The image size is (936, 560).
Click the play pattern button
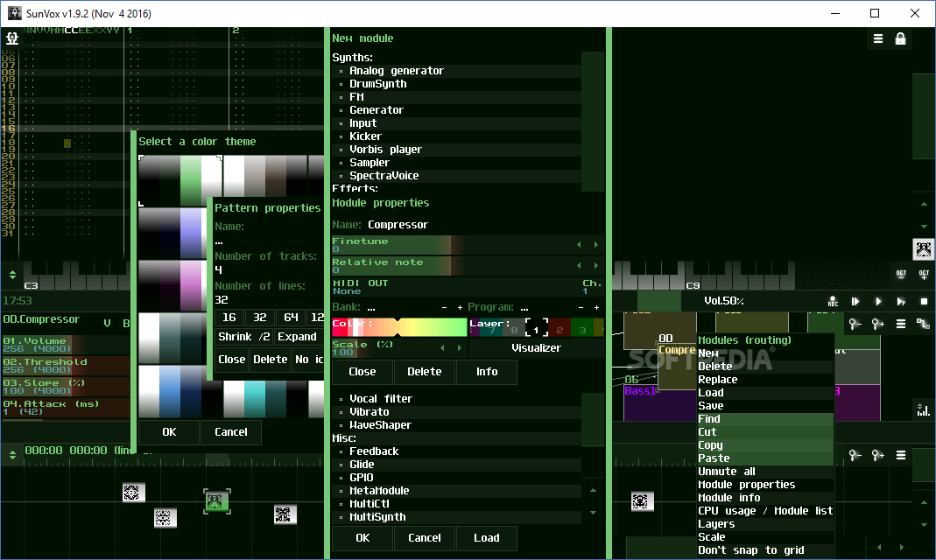click(x=901, y=301)
